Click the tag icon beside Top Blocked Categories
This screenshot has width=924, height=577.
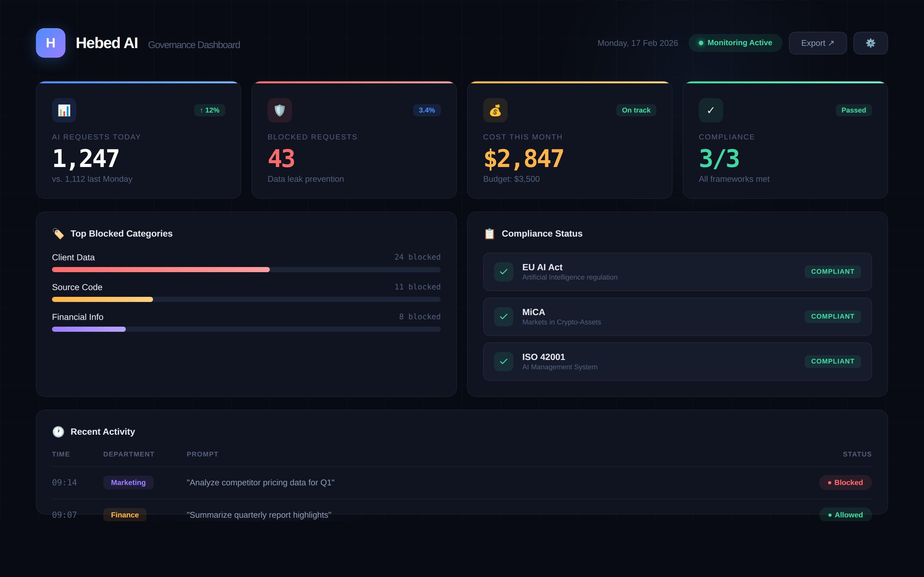(x=58, y=234)
